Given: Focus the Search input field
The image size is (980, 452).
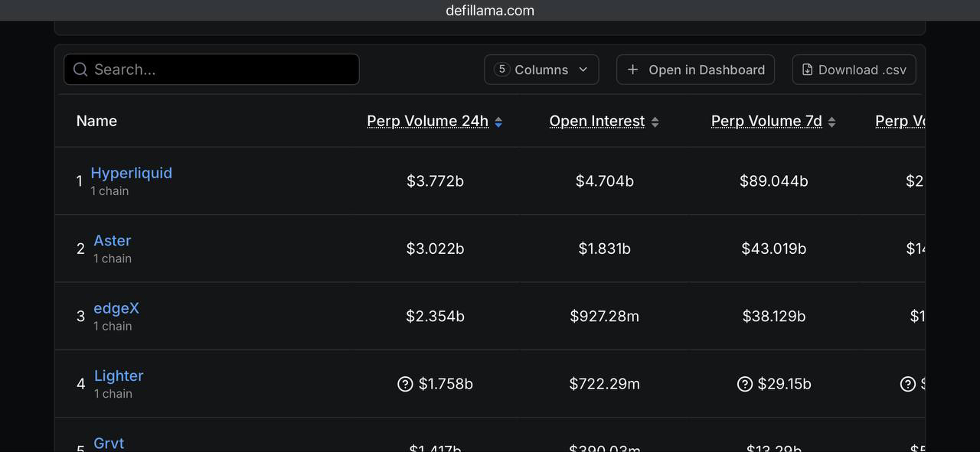Looking at the screenshot, I should coord(211,70).
